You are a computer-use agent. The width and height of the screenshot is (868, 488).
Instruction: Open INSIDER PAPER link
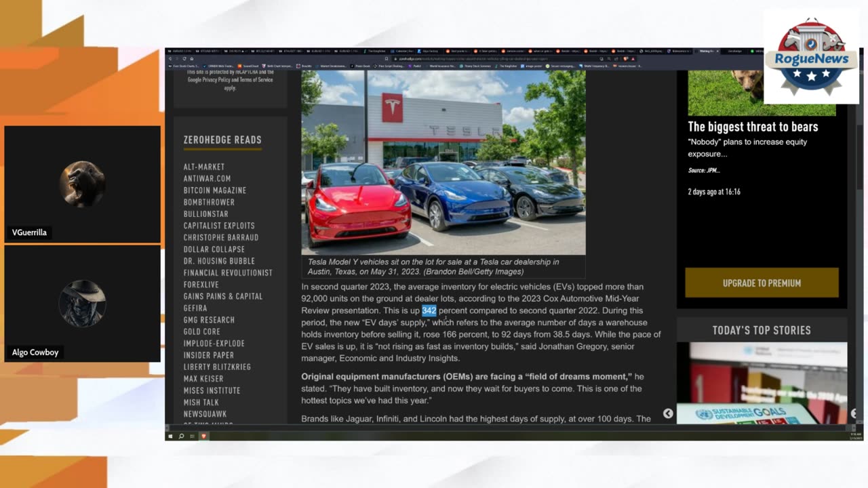click(x=208, y=355)
